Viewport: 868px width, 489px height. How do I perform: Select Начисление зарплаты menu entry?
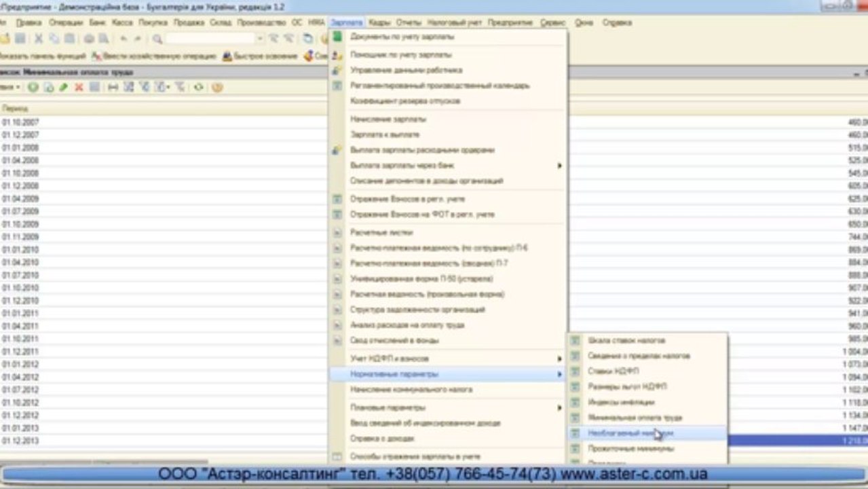[x=448, y=119]
